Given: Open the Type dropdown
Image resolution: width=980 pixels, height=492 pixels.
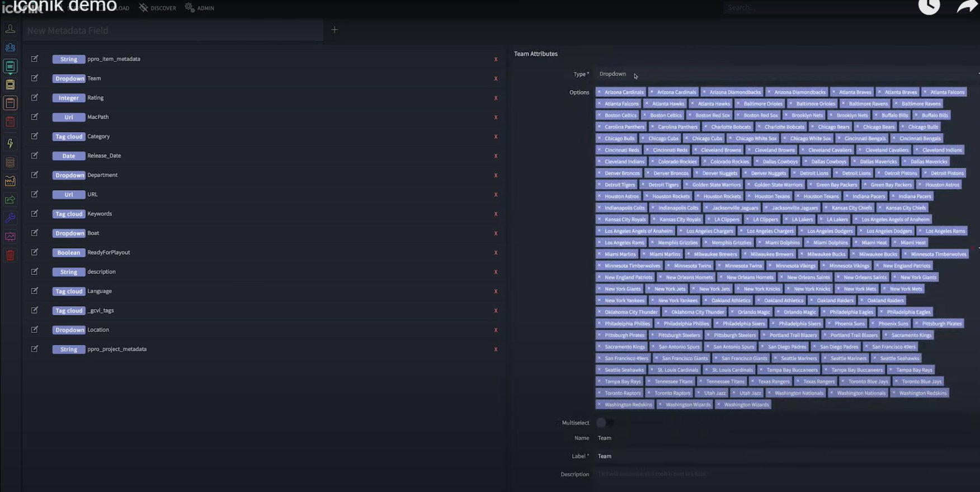Looking at the screenshot, I should [x=788, y=74].
